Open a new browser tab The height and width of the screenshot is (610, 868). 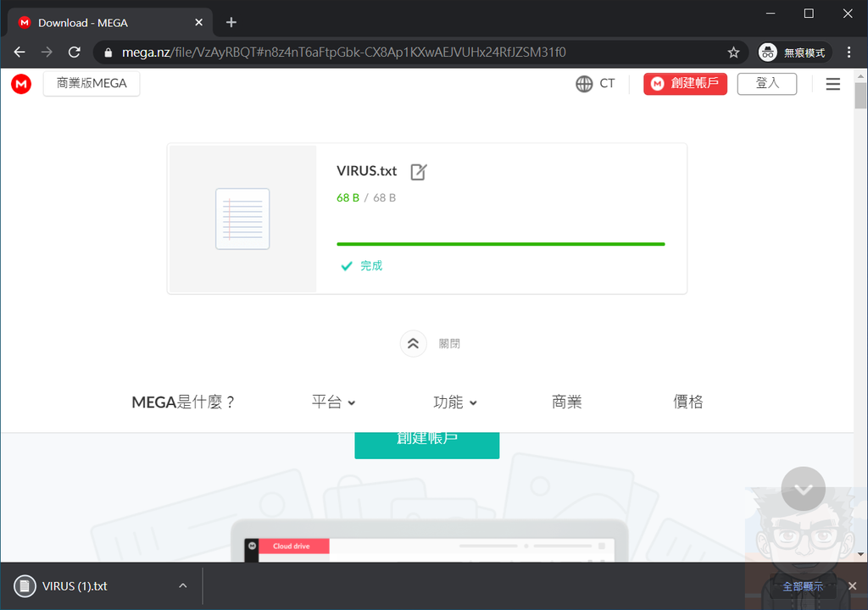click(231, 23)
